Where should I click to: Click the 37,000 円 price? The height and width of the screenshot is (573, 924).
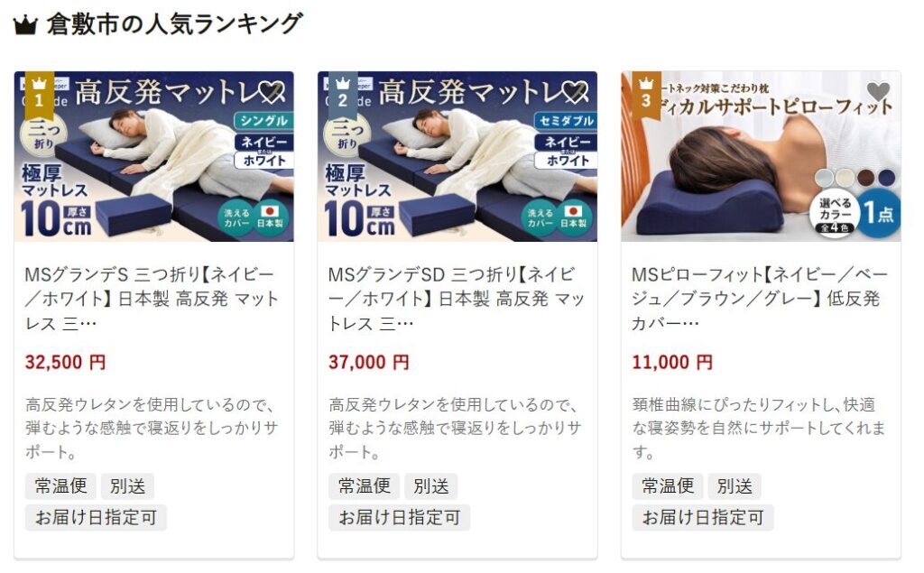[369, 362]
